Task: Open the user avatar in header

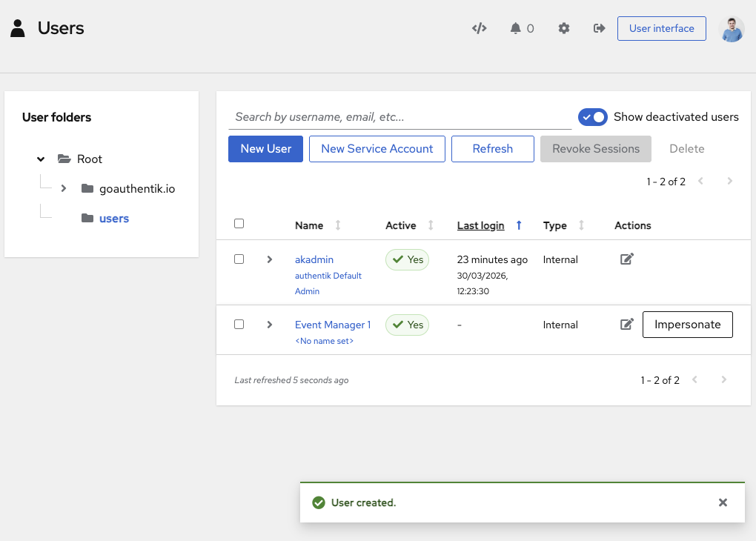Action: pyautogui.click(x=732, y=29)
